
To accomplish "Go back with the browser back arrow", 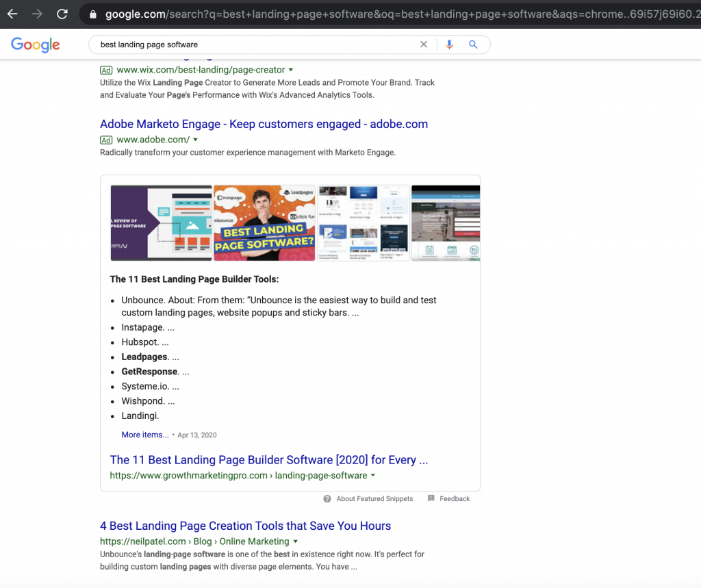I will (12, 14).
